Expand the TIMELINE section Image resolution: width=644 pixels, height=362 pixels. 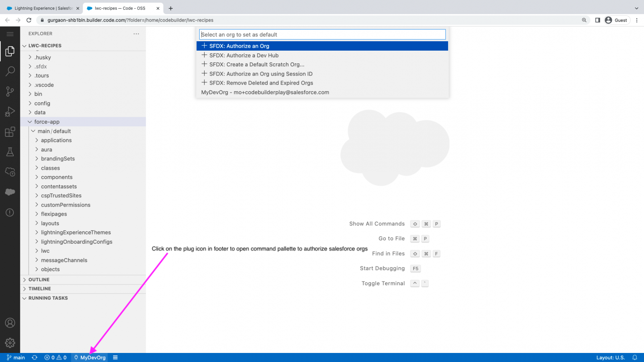point(83,289)
